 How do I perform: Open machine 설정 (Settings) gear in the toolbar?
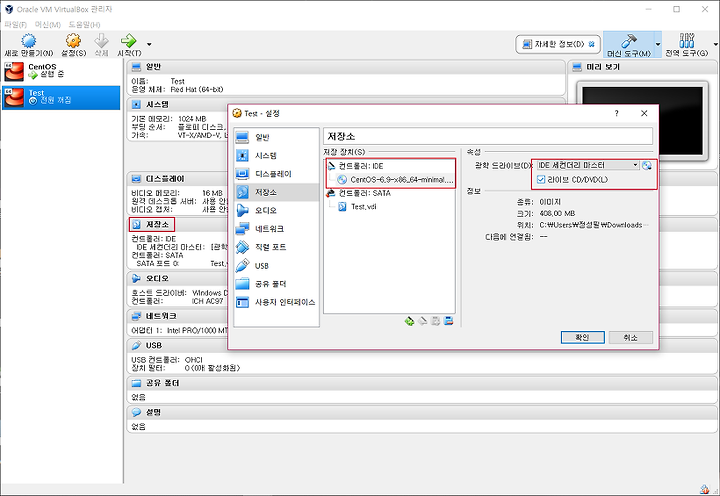(73, 45)
